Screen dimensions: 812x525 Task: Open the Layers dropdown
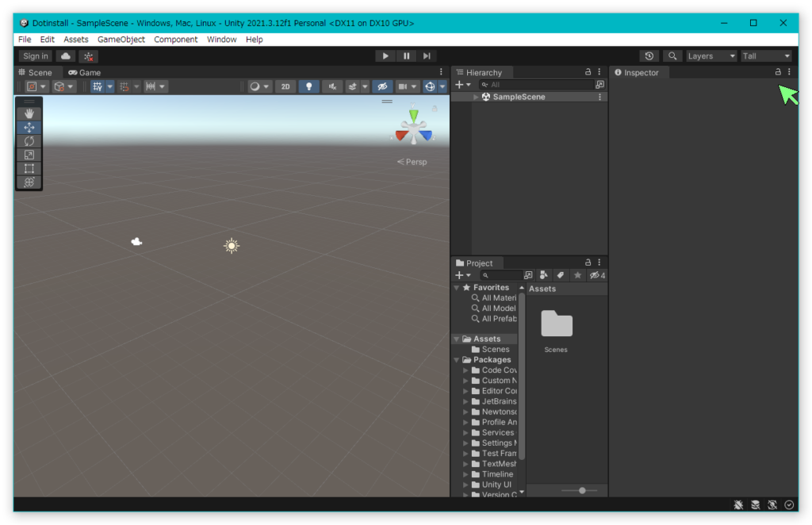[x=711, y=56]
